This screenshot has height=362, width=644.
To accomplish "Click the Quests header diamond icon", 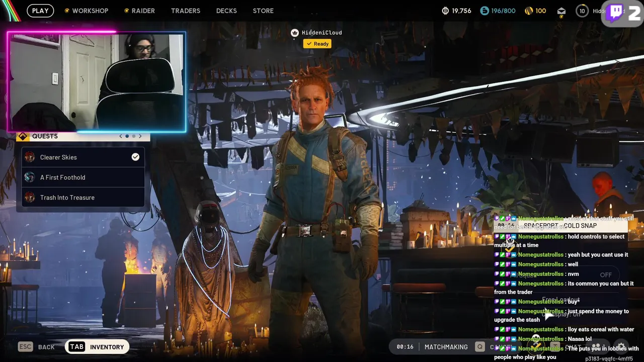I will click(23, 136).
